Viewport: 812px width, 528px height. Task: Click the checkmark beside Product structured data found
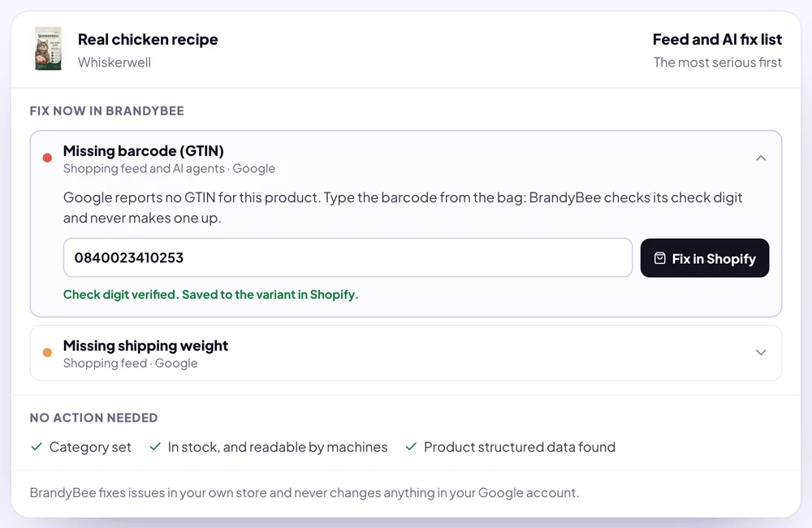point(411,447)
